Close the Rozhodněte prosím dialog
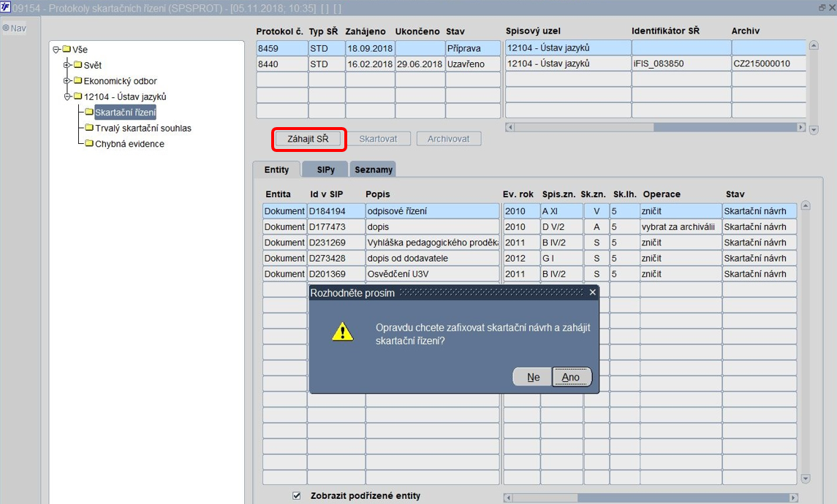The image size is (837, 504). (593, 292)
